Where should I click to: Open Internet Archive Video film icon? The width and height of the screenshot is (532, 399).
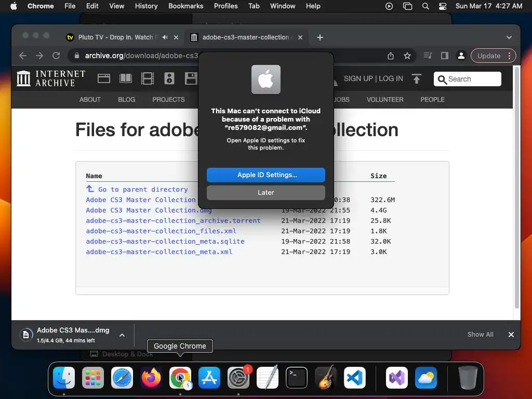(x=147, y=78)
